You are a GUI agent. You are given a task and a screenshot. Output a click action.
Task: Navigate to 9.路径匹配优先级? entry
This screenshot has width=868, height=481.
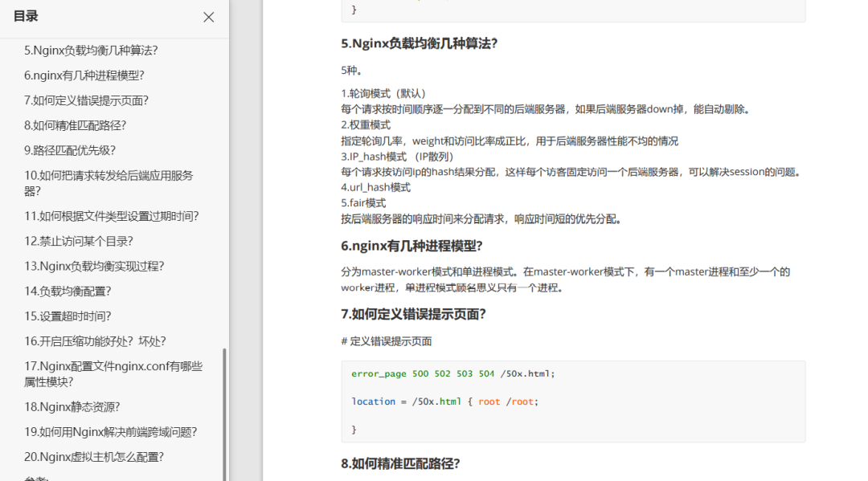[x=70, y=150]
